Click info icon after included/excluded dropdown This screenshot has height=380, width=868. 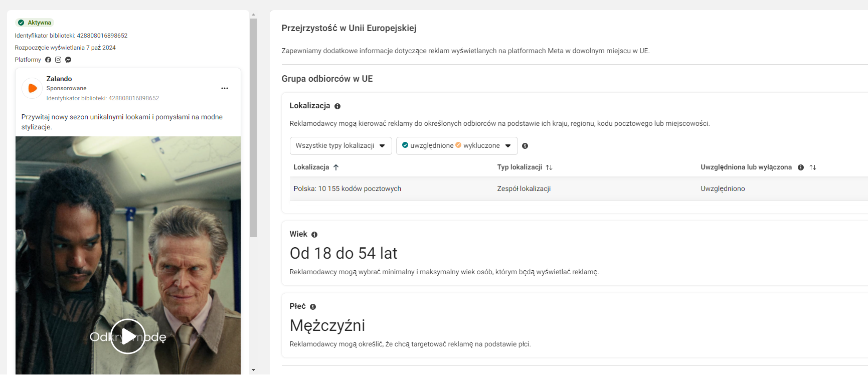525,146
